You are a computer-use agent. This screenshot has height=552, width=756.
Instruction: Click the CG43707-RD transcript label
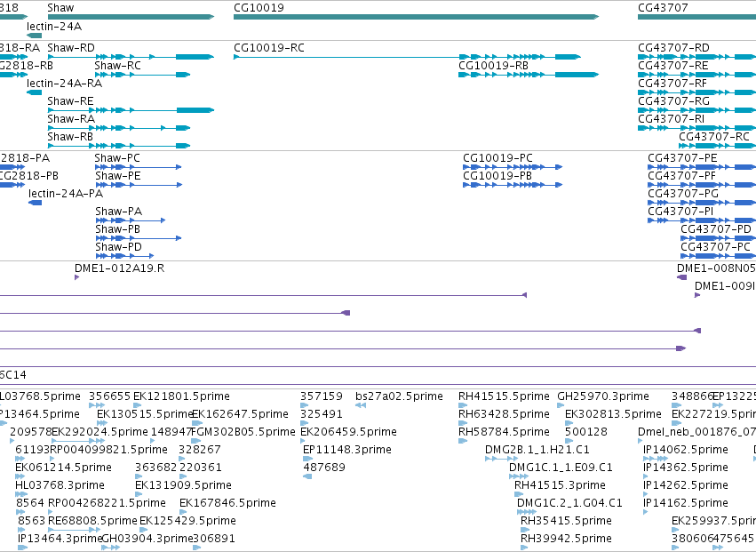tap(673, 48)
